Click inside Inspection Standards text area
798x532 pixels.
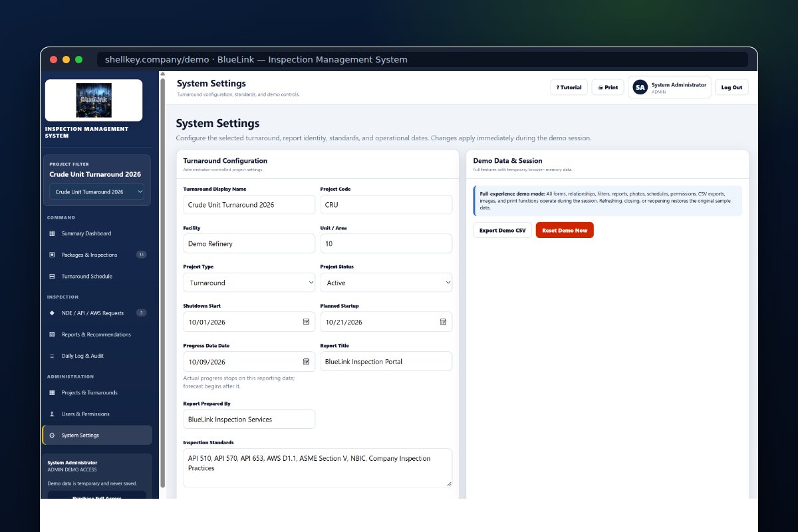pyautogui.click(x=318, y=467)
